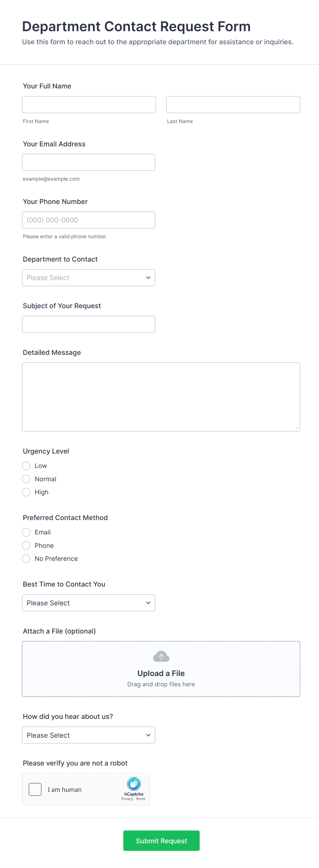The height and width of the screenshot is (868, 319).
Task: Select High urgency level
Action: tap(26, 492)
